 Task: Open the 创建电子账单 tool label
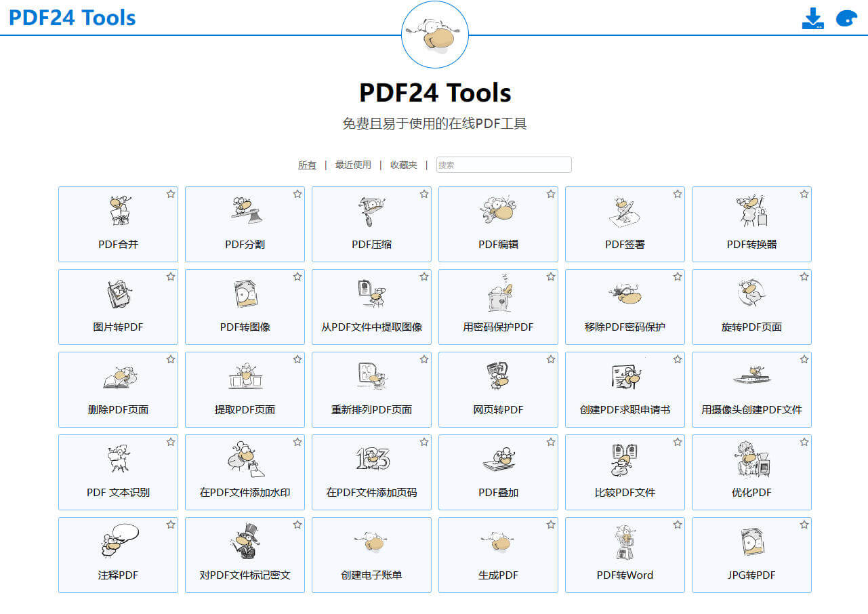pyautogui.click(x=371, y=575)
